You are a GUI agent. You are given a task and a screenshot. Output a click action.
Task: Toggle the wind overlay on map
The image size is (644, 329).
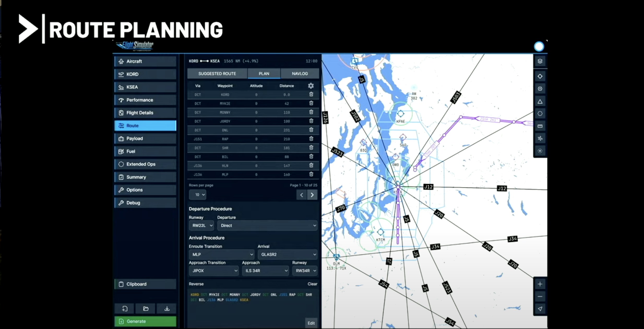pos(540,138)
